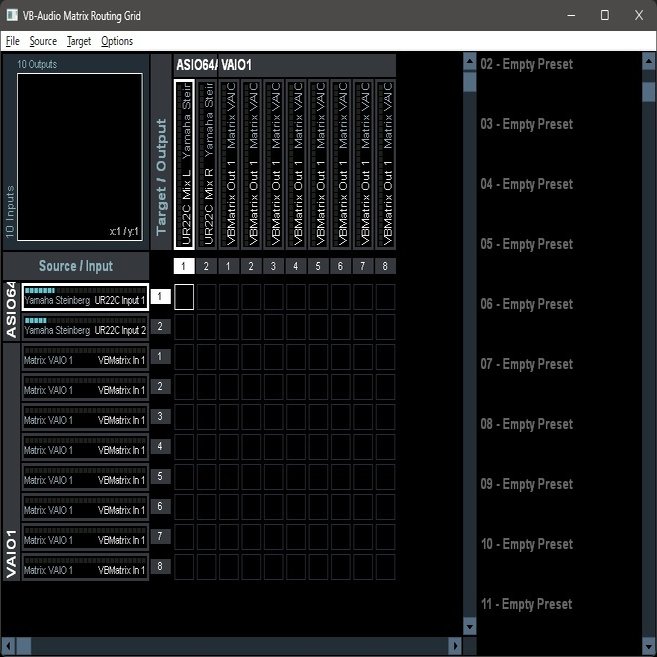Toggle routing cell VAIO1 input 1 to VAIO1 output 1

click(x=229, y=357)
